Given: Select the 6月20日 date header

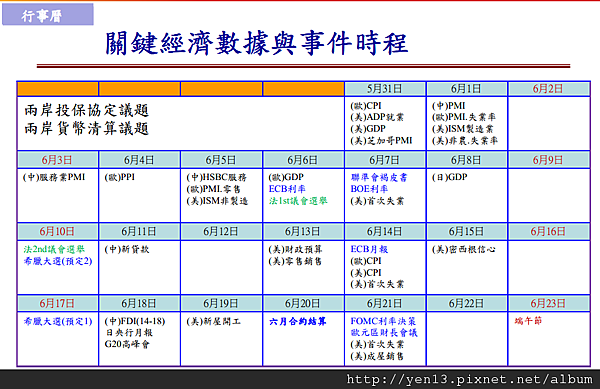Looking at the screenshot, I should (x=302, y=303).
